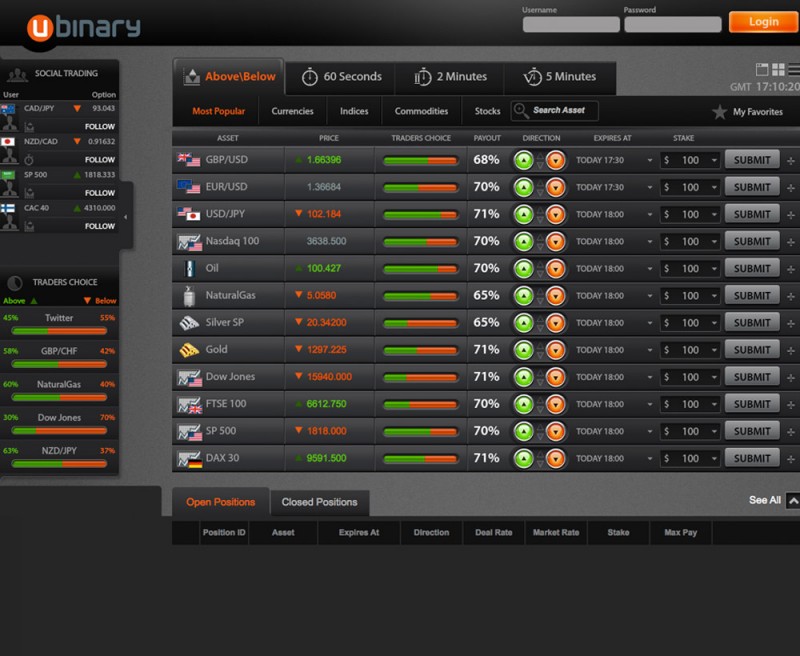Click the orange Below arrow for GBP/USD
The width and height of the screenshot is (800, 656).
pos(556,160)
